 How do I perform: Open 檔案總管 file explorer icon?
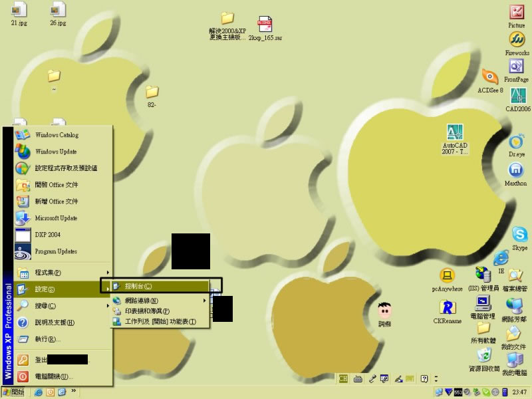click(515, 280)
